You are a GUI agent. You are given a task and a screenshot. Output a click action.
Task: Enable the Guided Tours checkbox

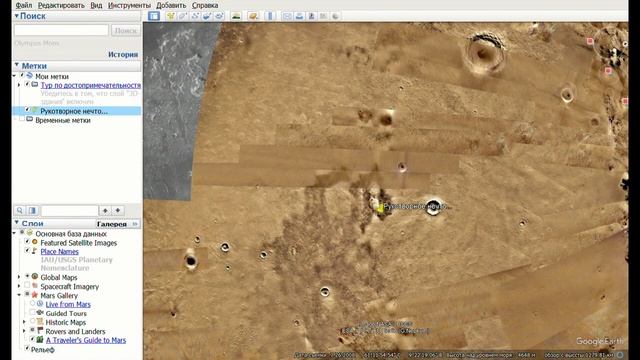tap(33, 313)
